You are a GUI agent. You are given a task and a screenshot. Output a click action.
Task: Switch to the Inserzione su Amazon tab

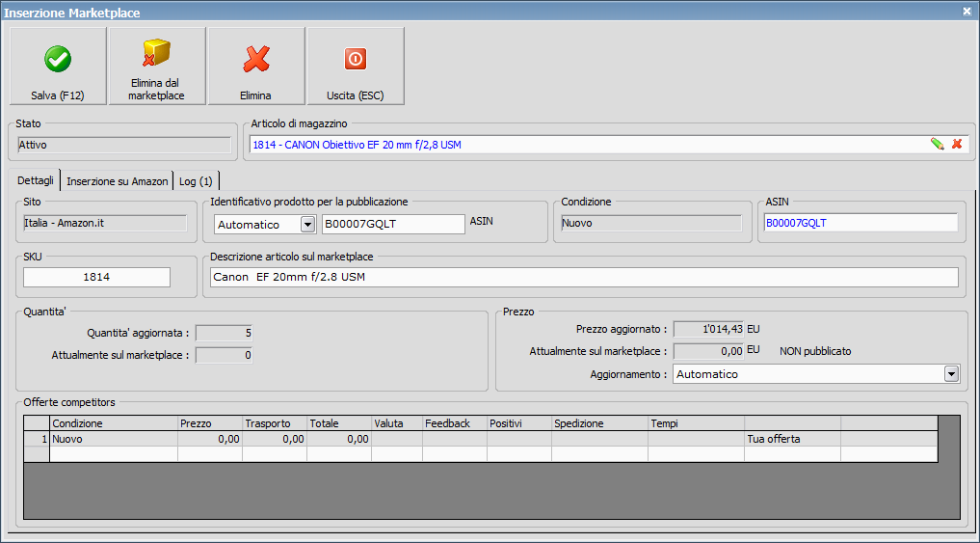click(117, 181)
